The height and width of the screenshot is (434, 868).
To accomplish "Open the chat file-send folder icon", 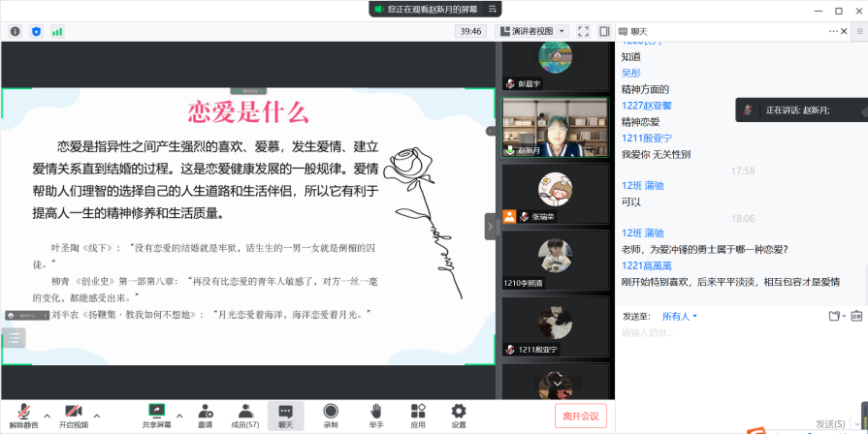I will [836, 316].
